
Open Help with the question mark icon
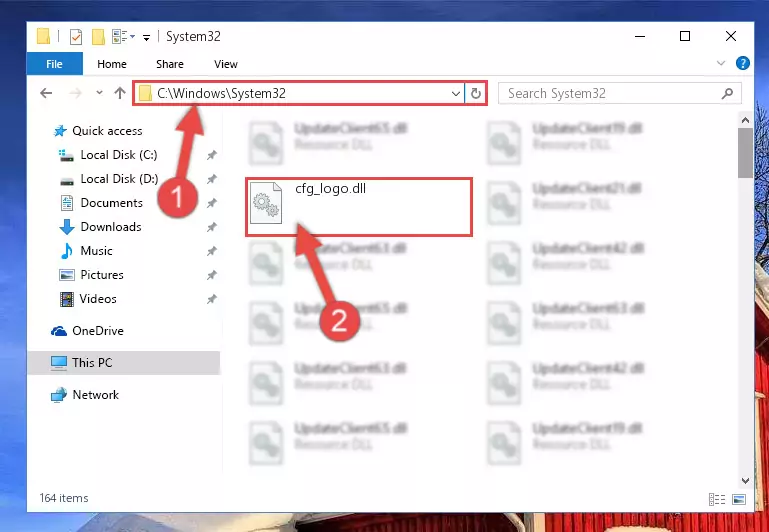743,63
